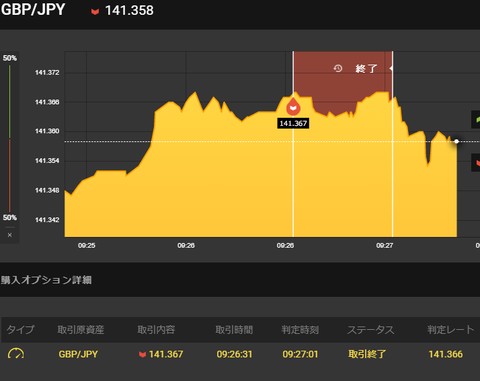Click the 09:27 time axis label
The height and width of the screenshot is (381, 480).
pos(385,246)
